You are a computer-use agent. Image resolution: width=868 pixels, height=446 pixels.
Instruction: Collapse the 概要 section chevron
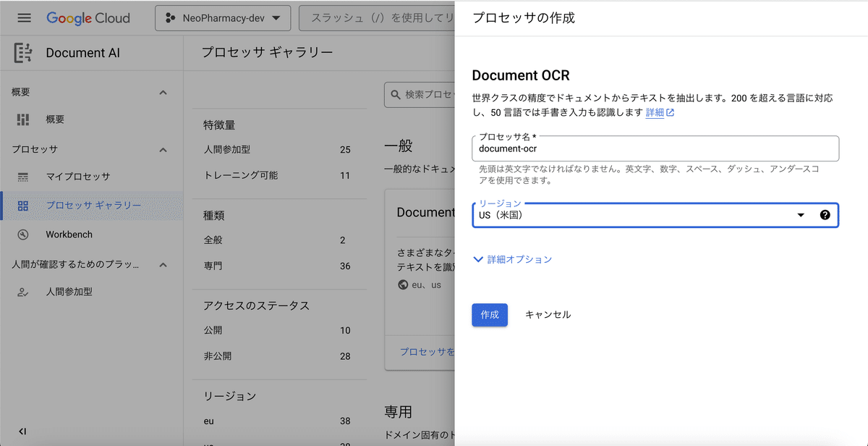coord(163,93)
